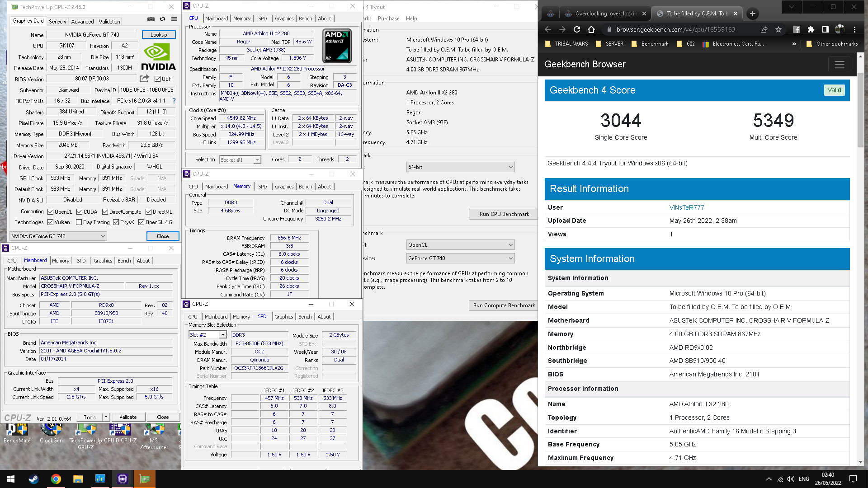Open the MSI Afterburner desktop shortcut
The image size is (868, 488).
(154, 436)
